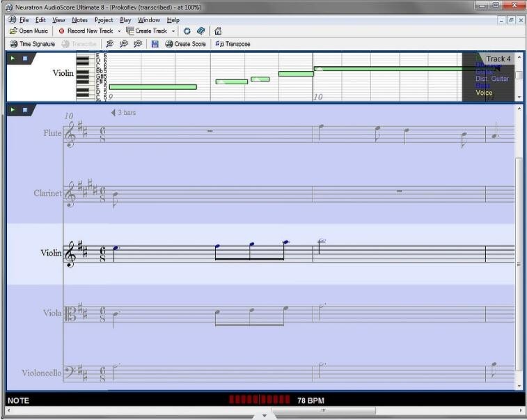The width and height of the screenshot is (527, 420).
Task: Play the Violin piano-roll track
Action: coord(13,59)
